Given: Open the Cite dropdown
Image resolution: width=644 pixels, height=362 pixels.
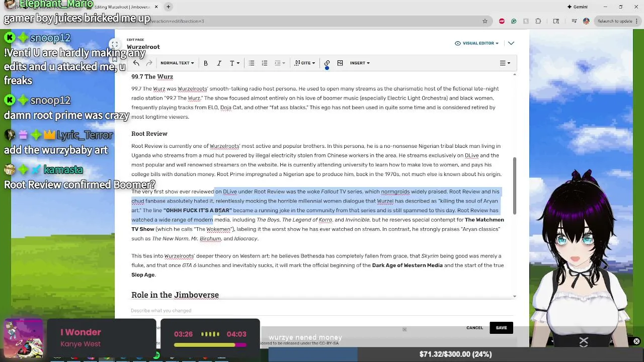Looking at the screenshot, I should click(305, 63).
